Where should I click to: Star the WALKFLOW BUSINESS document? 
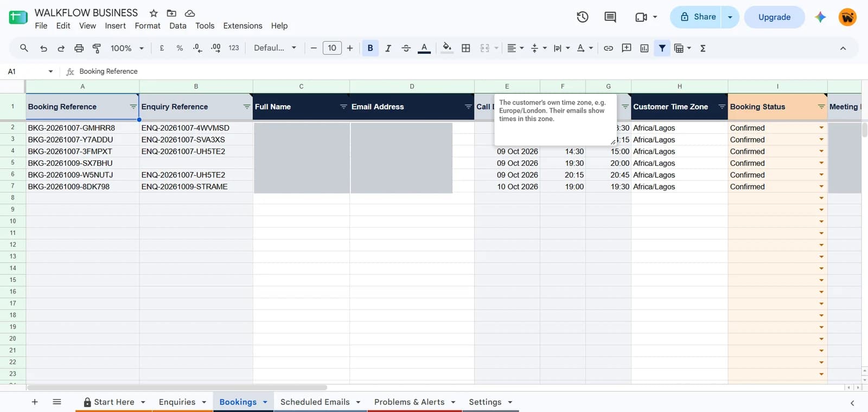(154, 13)
